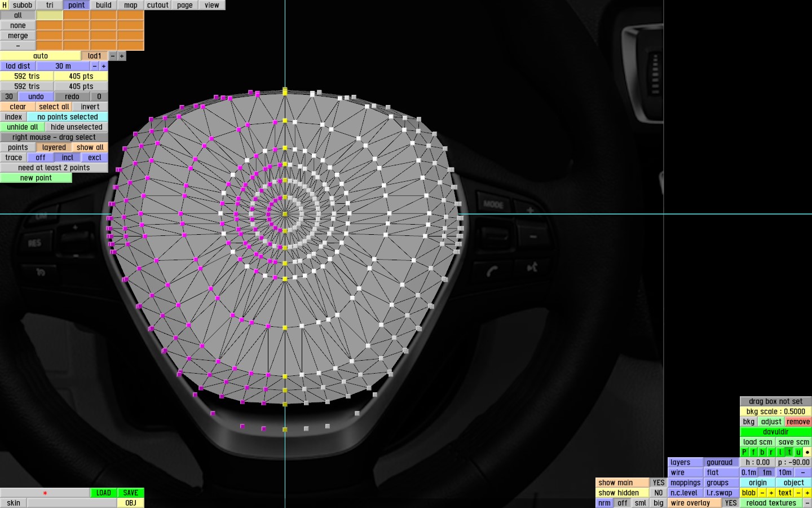Image resolution: width=812 pixels, height=508 pixels.
Task: Click select all points
Action: tap(54, 107)
